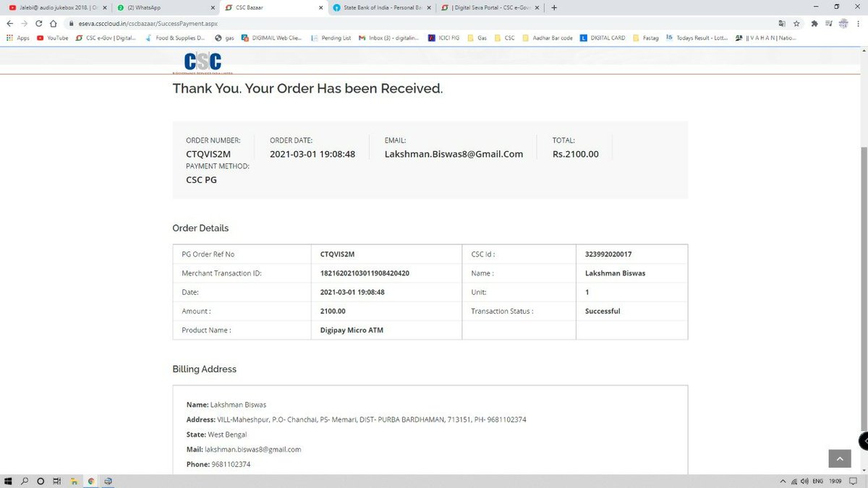Open network status in system tray
This screenshot has width=868, height=488.
(795, 481)
